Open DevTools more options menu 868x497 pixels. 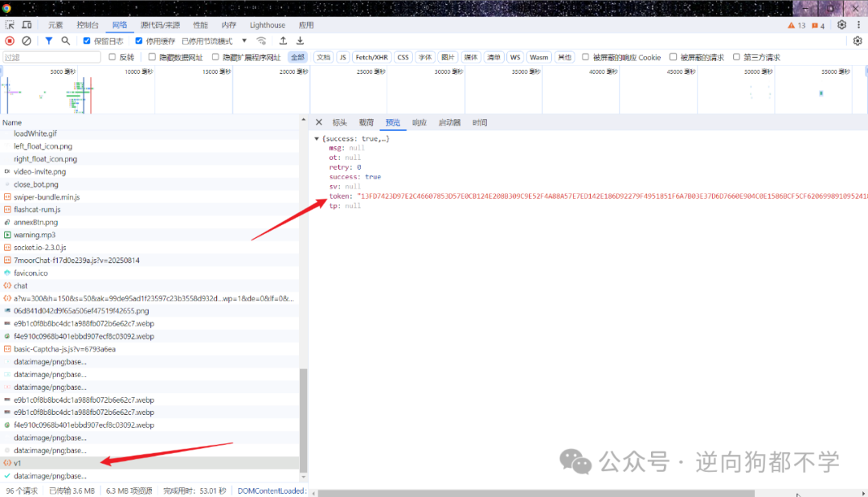coord(858,25)
